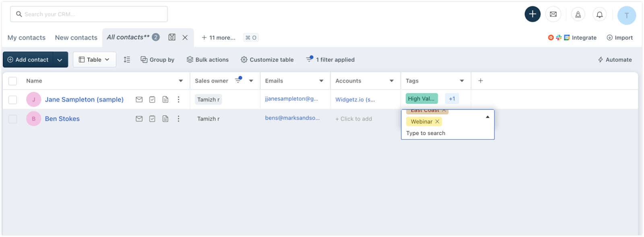
Task: Switch to the My contacts tab
Action: click(27, 37)
